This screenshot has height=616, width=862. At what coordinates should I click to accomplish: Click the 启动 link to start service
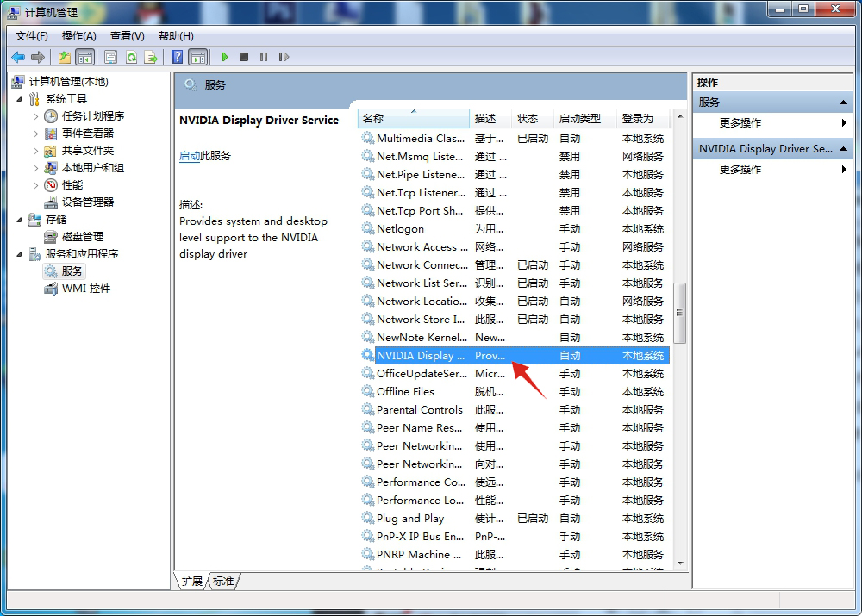point(190,156)
